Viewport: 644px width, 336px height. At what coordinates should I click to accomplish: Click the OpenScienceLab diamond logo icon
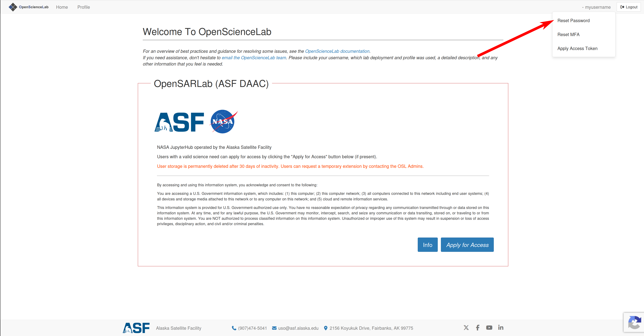[13, 7]
